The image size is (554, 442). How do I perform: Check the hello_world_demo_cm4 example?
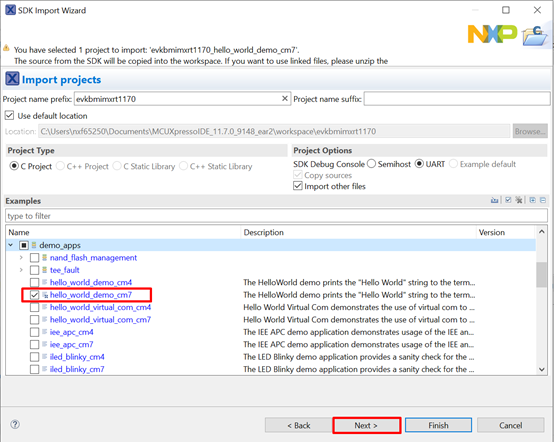[34, 282]
